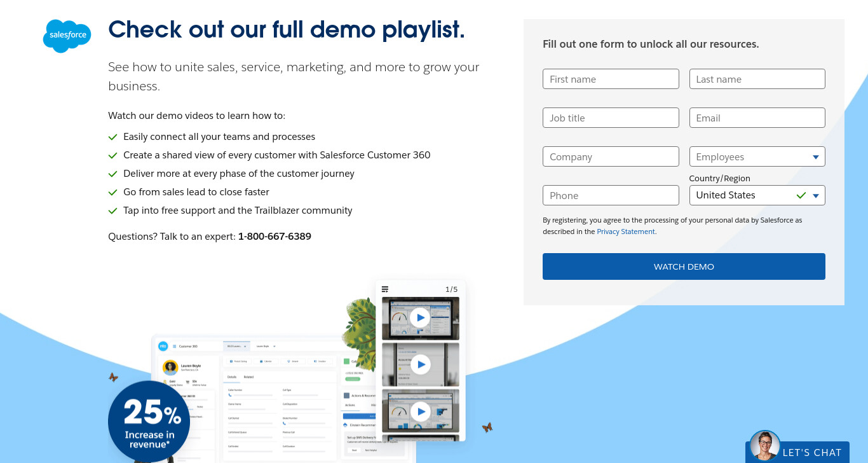Click the 'Go from sales lead to close faster' text
The width and height of the screenshot is (868, 463).
coord(196,192)
